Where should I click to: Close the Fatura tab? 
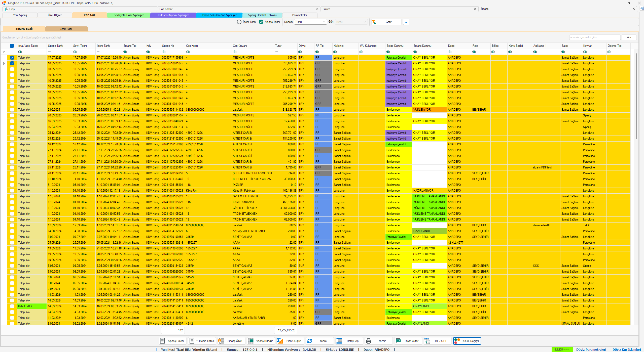pyautogui.click(x=475, y=9)
